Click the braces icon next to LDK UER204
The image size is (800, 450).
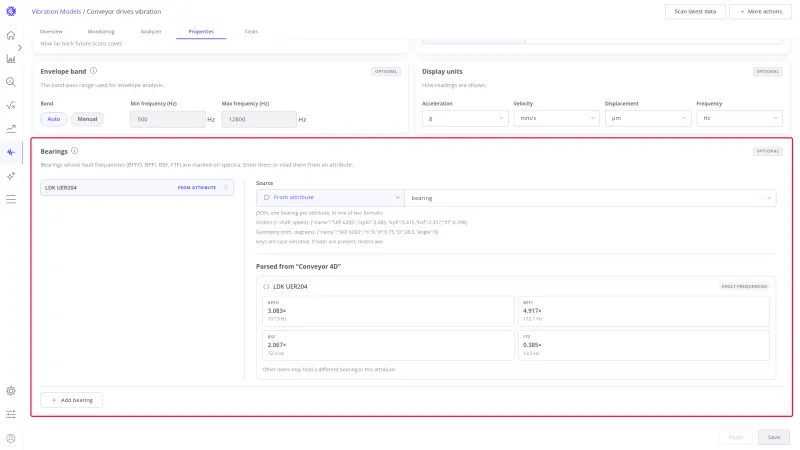(x=266, y=287)
